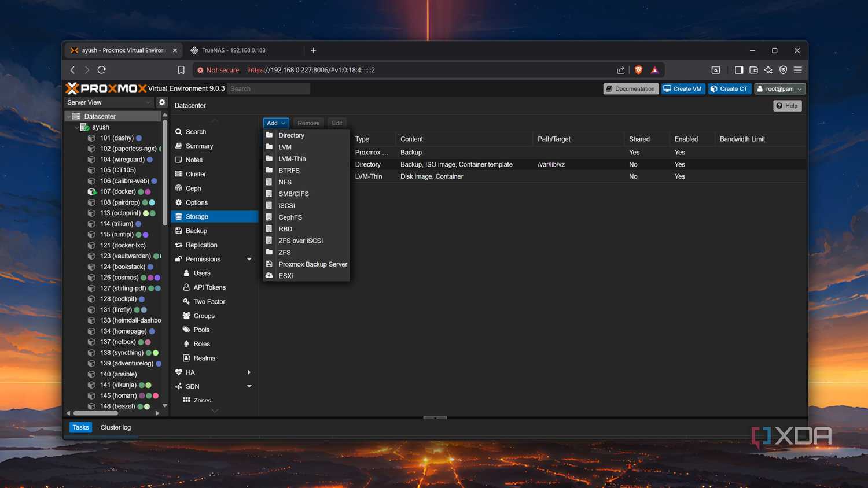
Task: Click the Create VM button
Action: coord(683,89)
